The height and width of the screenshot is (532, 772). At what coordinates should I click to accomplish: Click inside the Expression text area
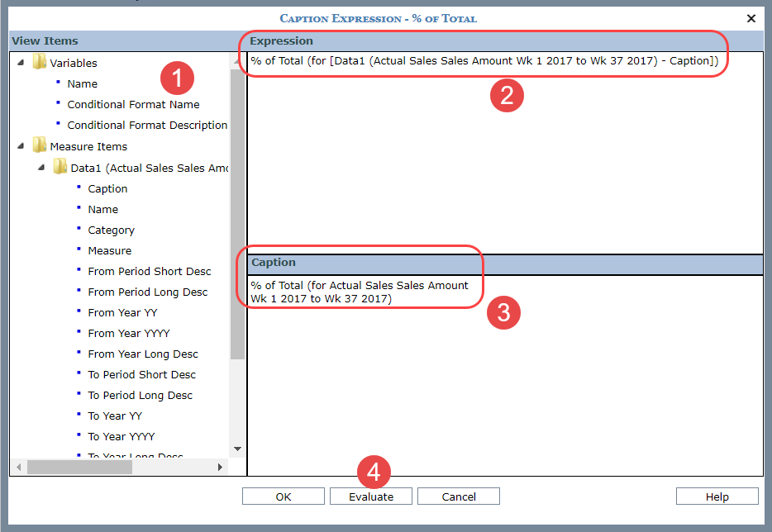(x=504, y=165)
